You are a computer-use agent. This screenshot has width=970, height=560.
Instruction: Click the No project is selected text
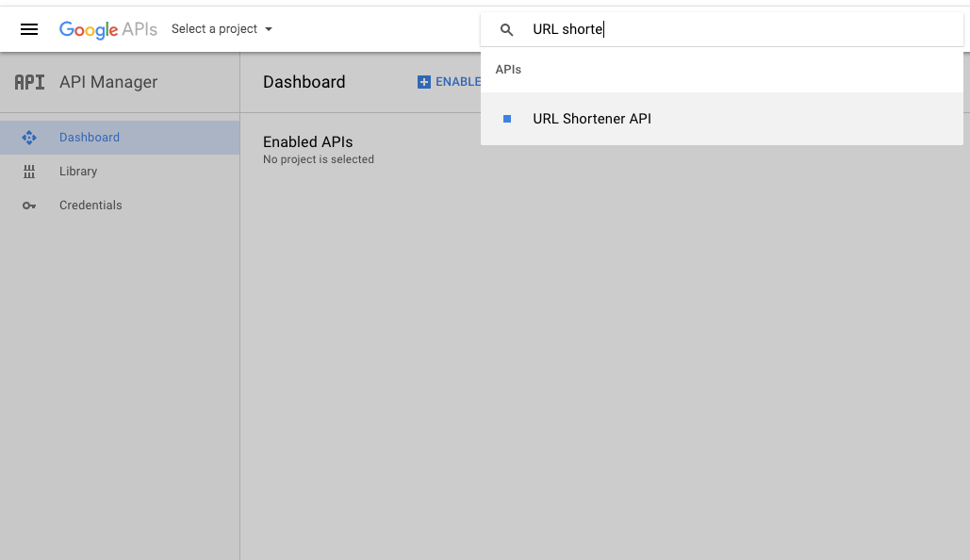318,159
